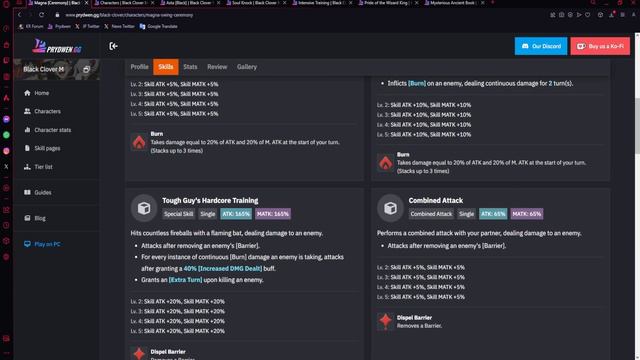Close the Magna (Ceremony) browser tab

(86, 3)
